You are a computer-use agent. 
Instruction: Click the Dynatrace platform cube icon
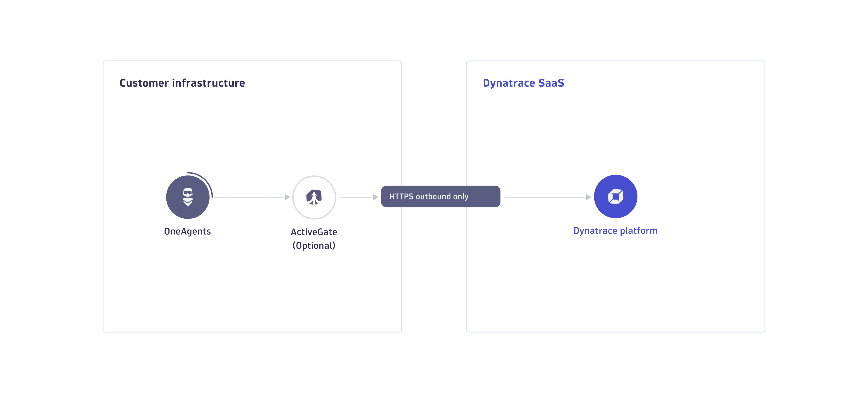(x=615, y=196)
